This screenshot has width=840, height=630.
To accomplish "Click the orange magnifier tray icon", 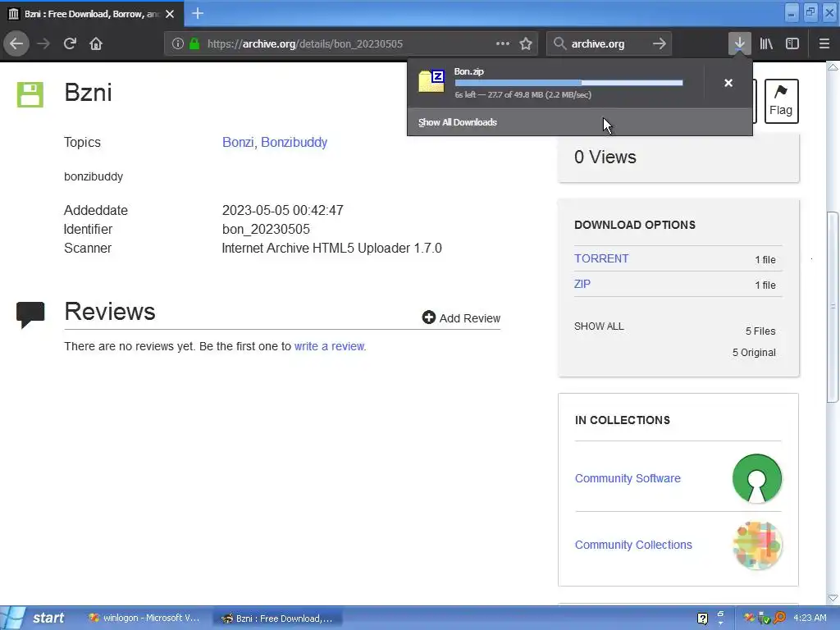I will (779, 618).
